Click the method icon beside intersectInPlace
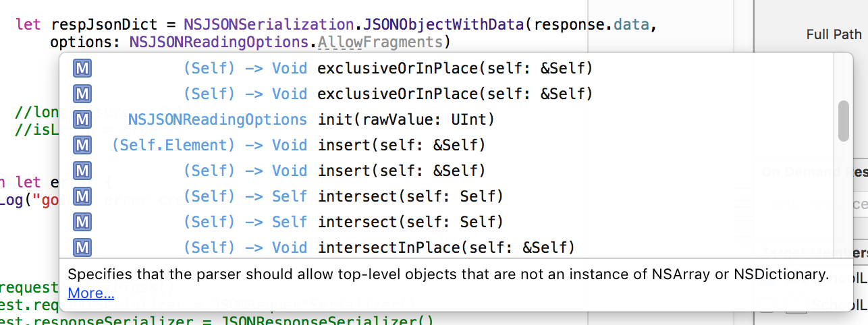The height and width of the screenshot is (325, 868). coord(82,247)
